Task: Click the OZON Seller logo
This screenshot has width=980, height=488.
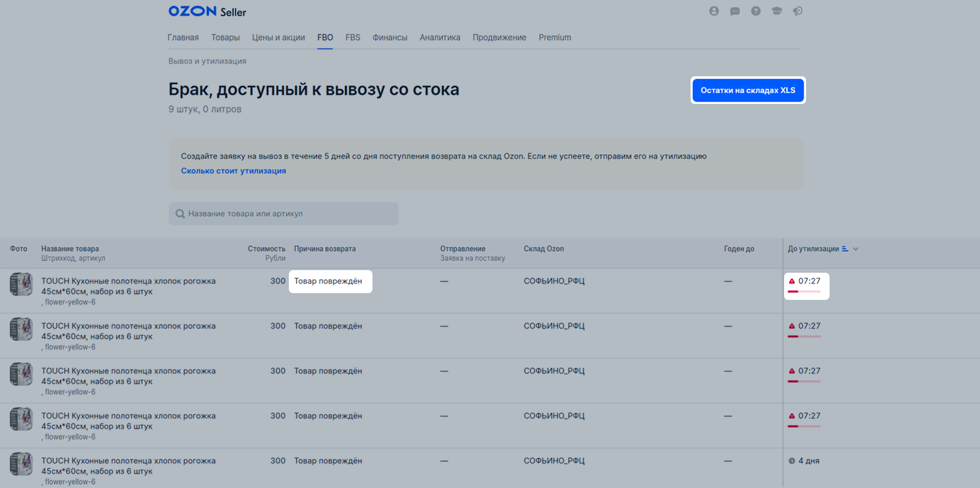Action: tap(207, 11)
